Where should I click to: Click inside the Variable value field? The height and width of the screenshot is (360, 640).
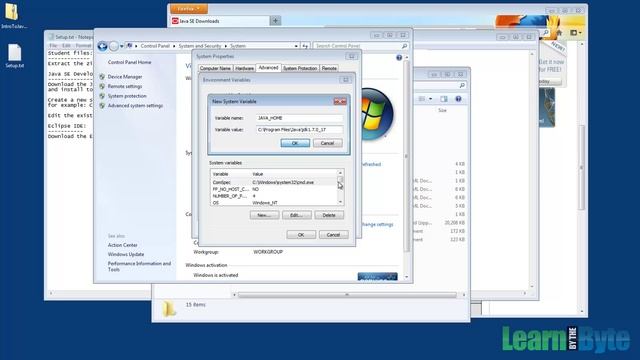click(300, 130)
